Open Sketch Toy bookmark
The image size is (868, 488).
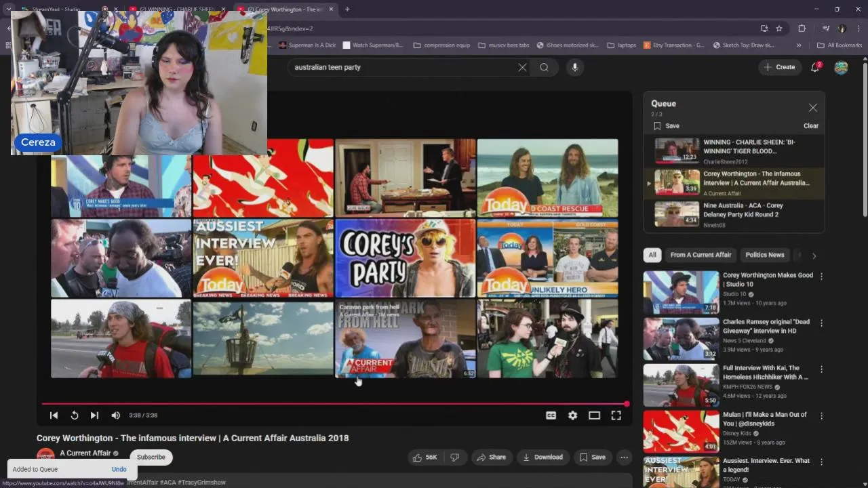tap(743, 45)
